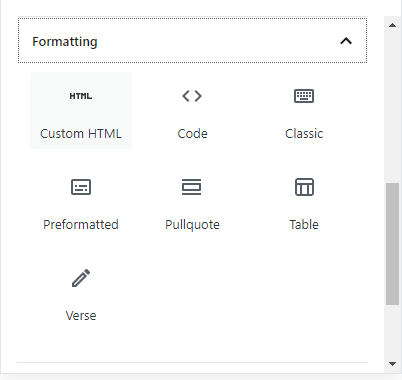The height and width of the screenshot is (380, 402).
Task: Click the scrollbar track above the thumb
Action: 392,107
